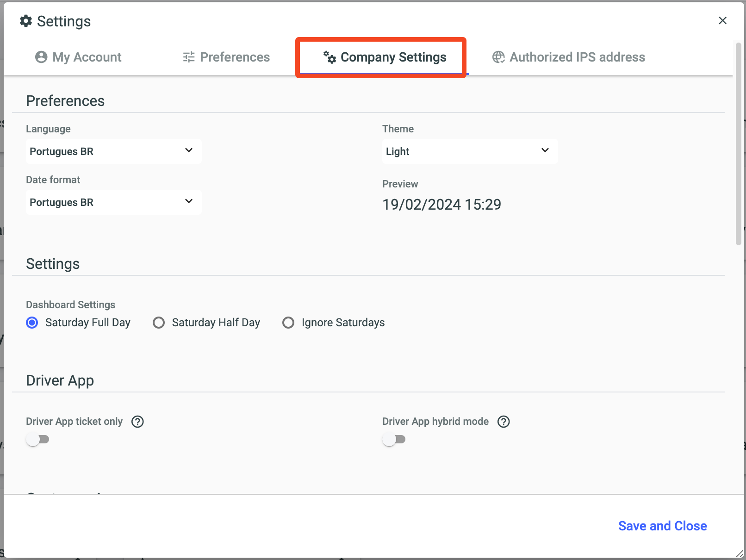This screenshot has width=746, height=560.
Task: Click the Settings gear icon in header
Action: tap(26, 21)
